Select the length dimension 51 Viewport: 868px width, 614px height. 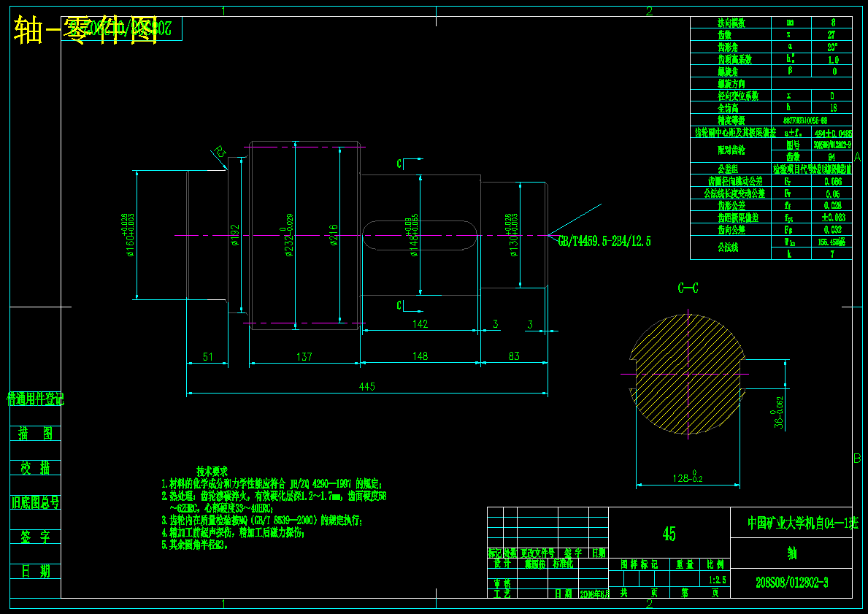[x=208, y=356]
